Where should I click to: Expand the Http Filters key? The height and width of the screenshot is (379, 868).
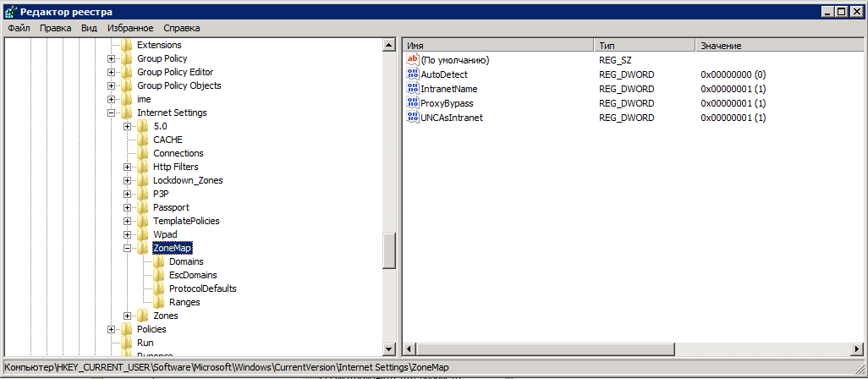point(127,168)
